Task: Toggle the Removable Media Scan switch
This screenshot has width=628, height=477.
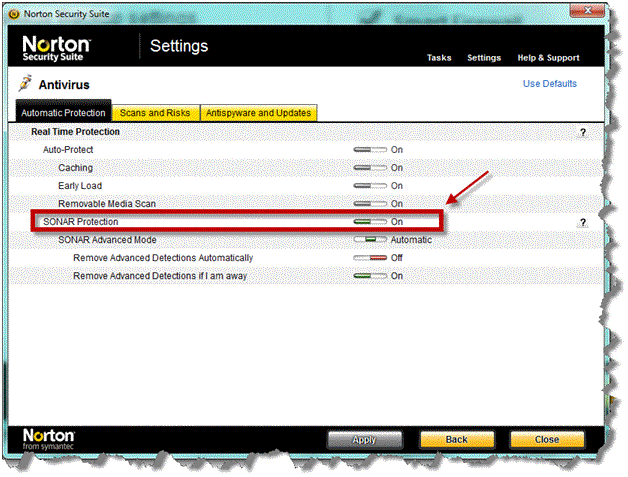Action: (x=370, y=203)
